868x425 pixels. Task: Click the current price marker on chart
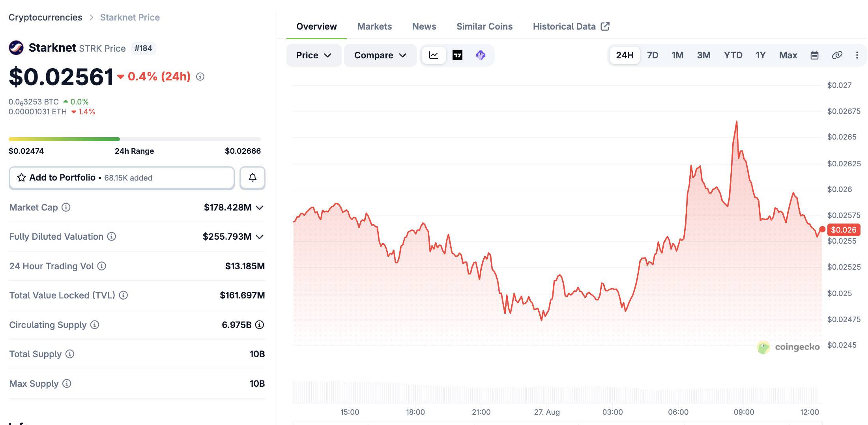pos(822,229)
